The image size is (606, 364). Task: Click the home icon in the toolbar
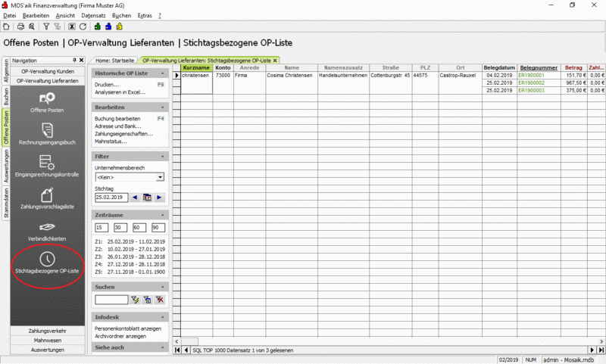[6, 26]
